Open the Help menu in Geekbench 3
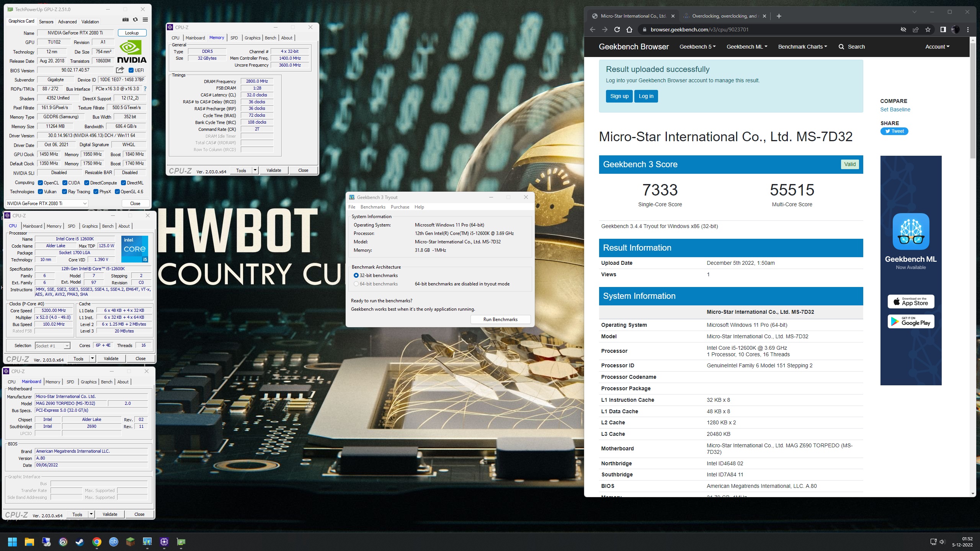 coord(419,207)
